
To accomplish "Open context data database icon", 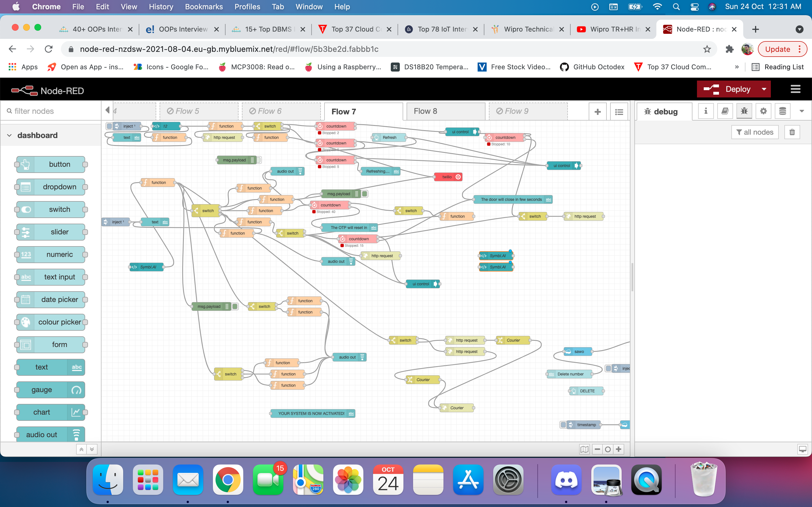I will 782,111.
